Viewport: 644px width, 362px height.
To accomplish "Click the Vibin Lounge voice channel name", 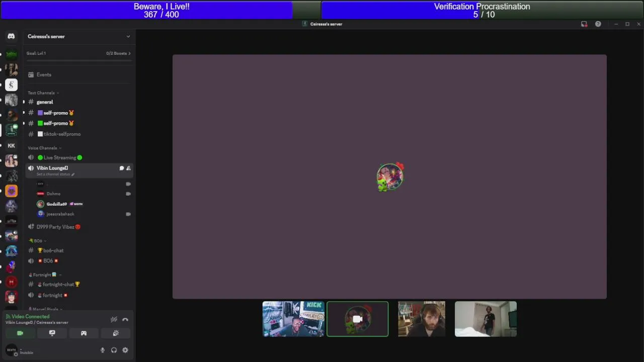I will (52, 168).
